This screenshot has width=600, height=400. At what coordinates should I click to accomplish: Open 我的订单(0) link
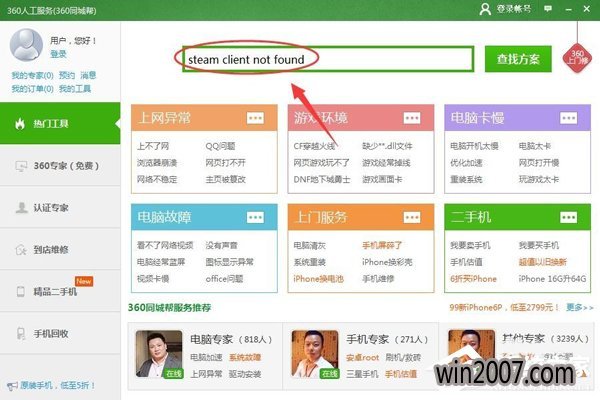pos(32,89)
